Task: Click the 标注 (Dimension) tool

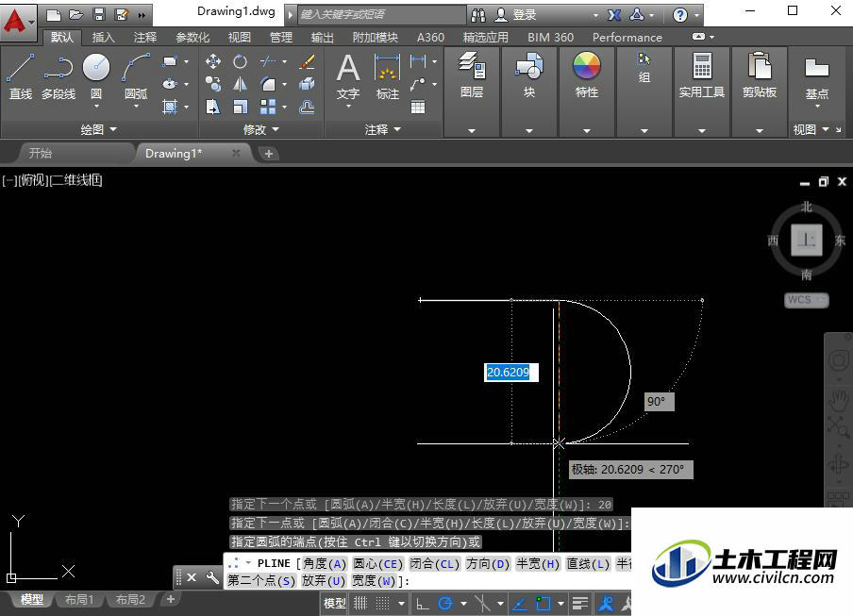Action: pyautogui.click(x=387, y=76)
